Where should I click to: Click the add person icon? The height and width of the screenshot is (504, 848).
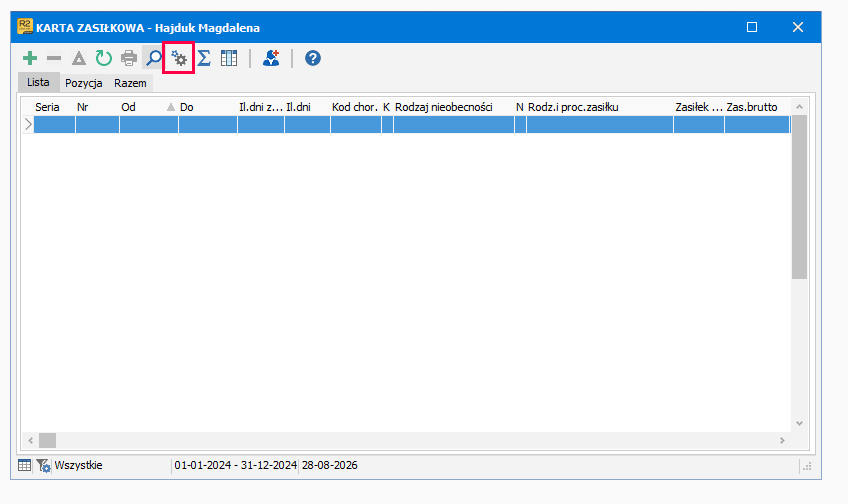click(x=271, y=58)
